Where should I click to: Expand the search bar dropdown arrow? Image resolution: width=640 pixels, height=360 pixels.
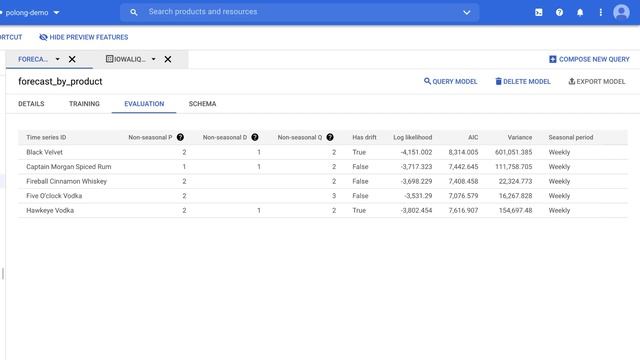pos(467,12)
